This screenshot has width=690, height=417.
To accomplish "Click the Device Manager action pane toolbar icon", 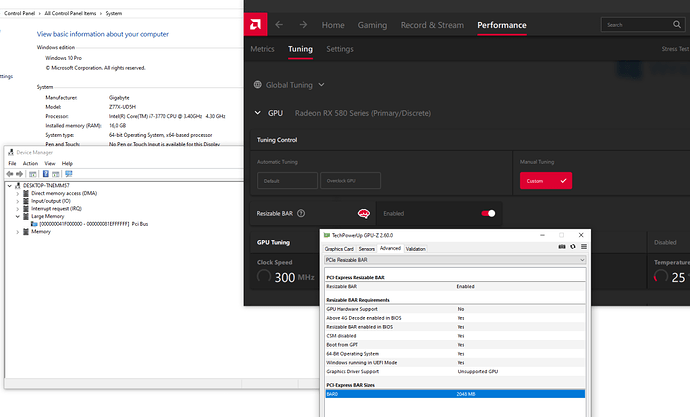I will pos(55,174).
